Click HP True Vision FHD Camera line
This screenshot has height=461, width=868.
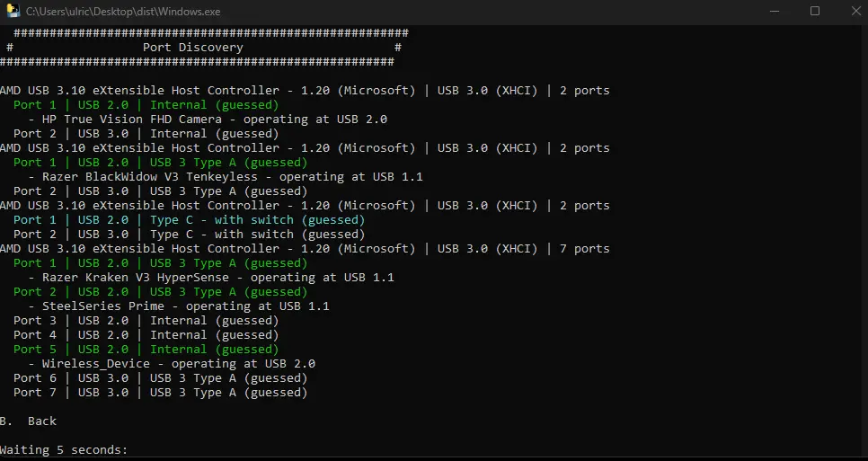208,120
